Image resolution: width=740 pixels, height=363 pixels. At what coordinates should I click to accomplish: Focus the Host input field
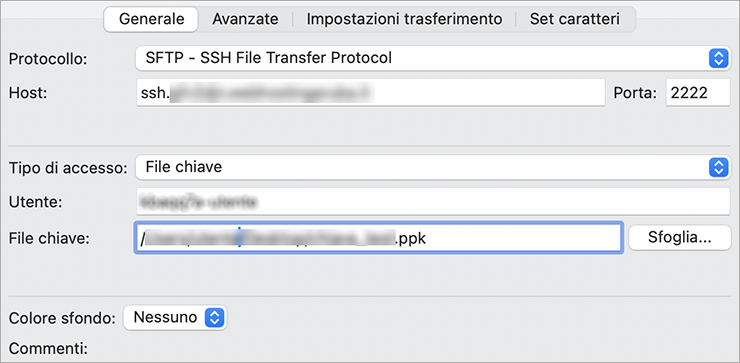click(x=370, y=93)
